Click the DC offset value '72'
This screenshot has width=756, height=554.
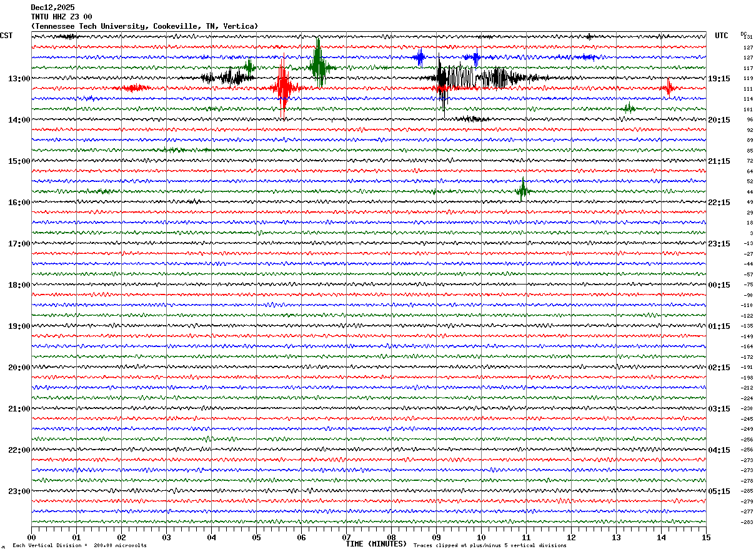[750, 161]
